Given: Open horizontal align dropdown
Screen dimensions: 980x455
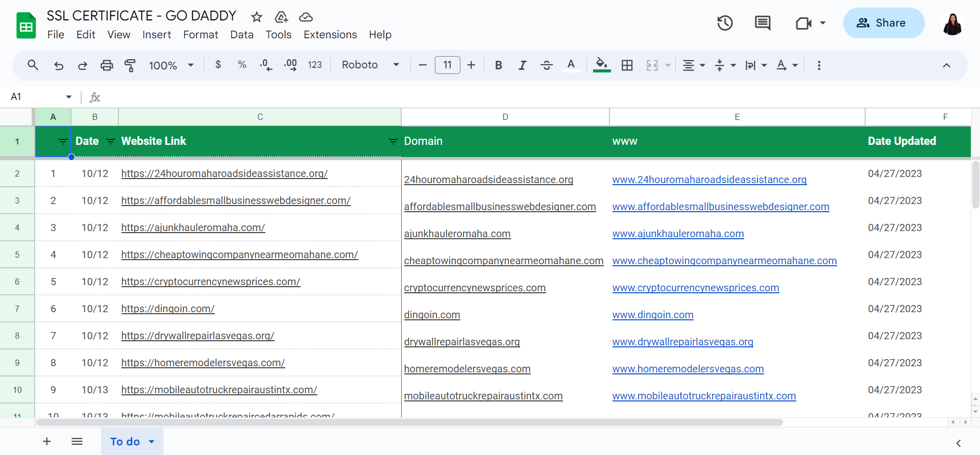Looking at the screenshot, I should (x=694, y=65).
